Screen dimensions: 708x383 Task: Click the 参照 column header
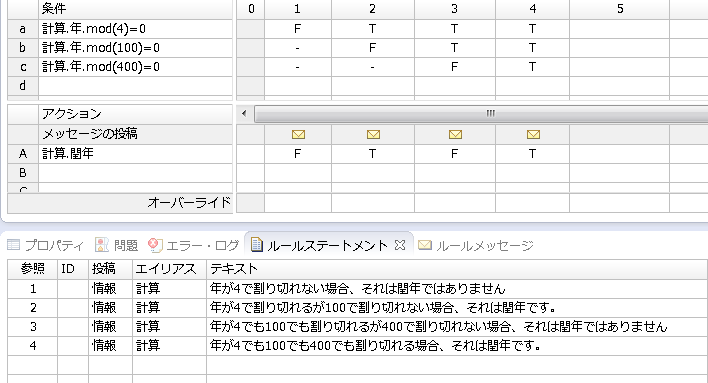[33, 269]
